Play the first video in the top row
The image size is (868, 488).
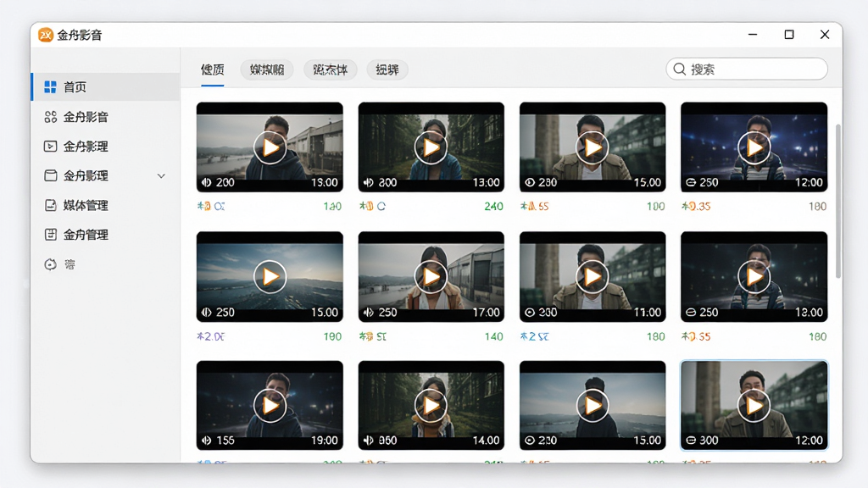(x=270, y=147)
